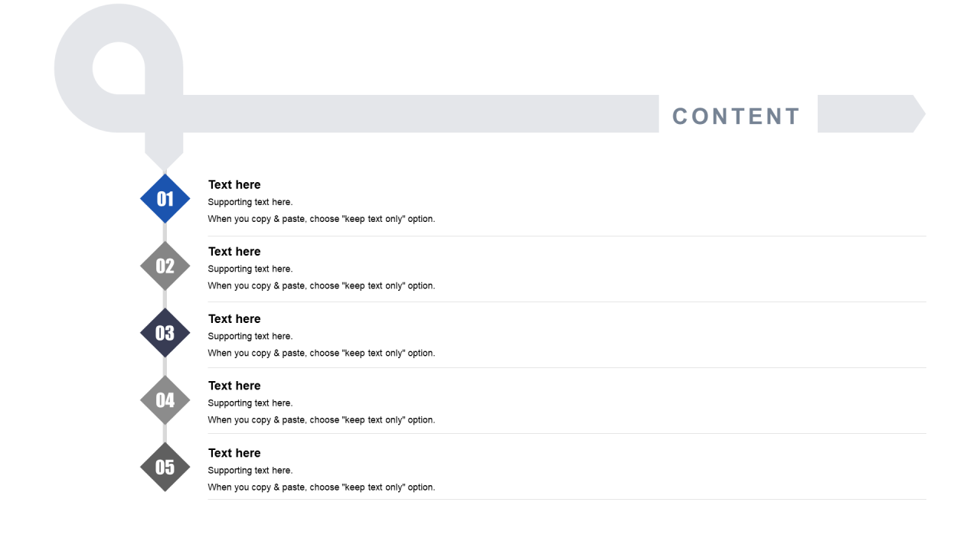Click the navy 03 diamond marker
This screenshot has height=551, width=980.
[x=165, y=333]
